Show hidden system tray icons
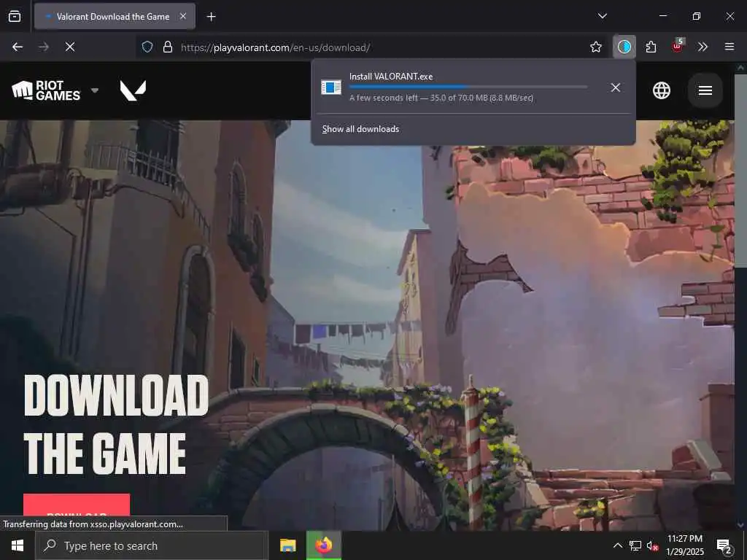Screen dimensions: 747x560 pos(617,545)
